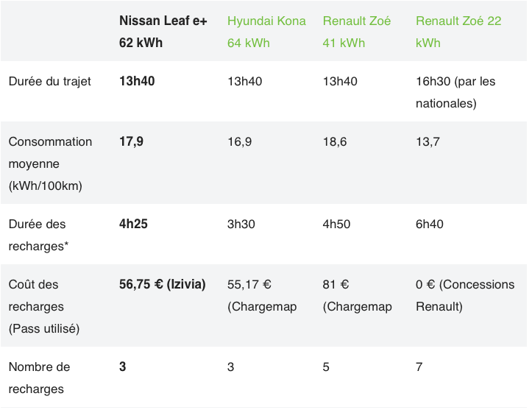Screen dimensions: 532x410
Task: Click the 18,6 consumption value
Action: (335, 141)
